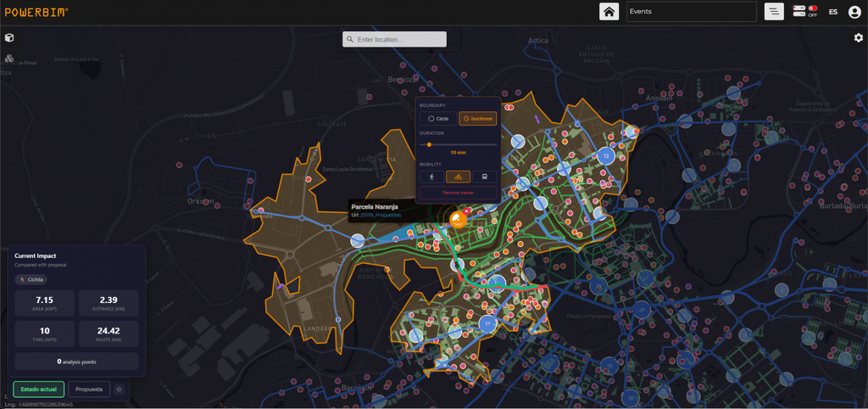Open map settings gear icon
This screenshot has height=409, width=868.
(858, 37)
